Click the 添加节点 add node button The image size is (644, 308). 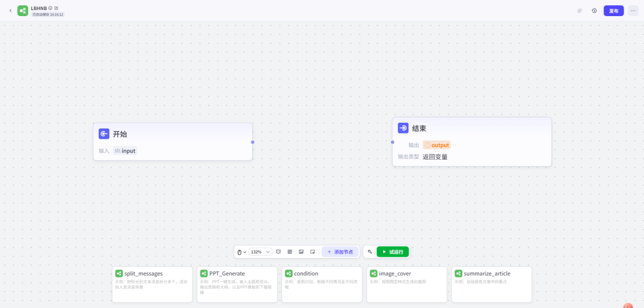[340, 252]
